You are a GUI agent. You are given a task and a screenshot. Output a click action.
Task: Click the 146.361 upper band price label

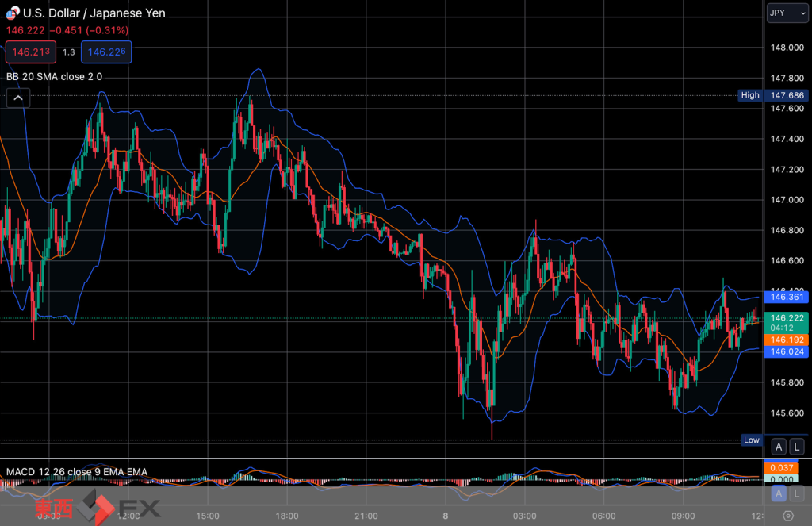[x=787, y=297]
